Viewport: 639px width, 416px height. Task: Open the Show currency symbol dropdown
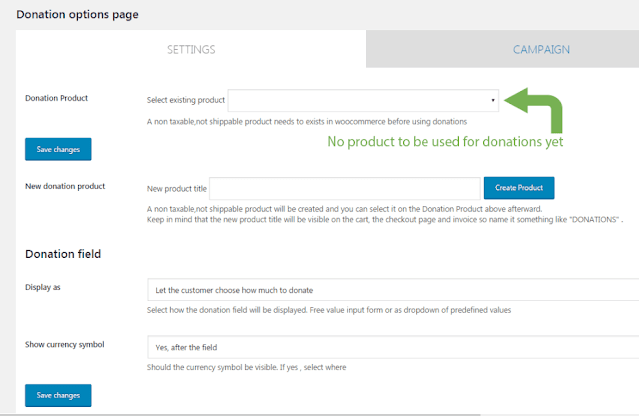[x=392, y=347]
